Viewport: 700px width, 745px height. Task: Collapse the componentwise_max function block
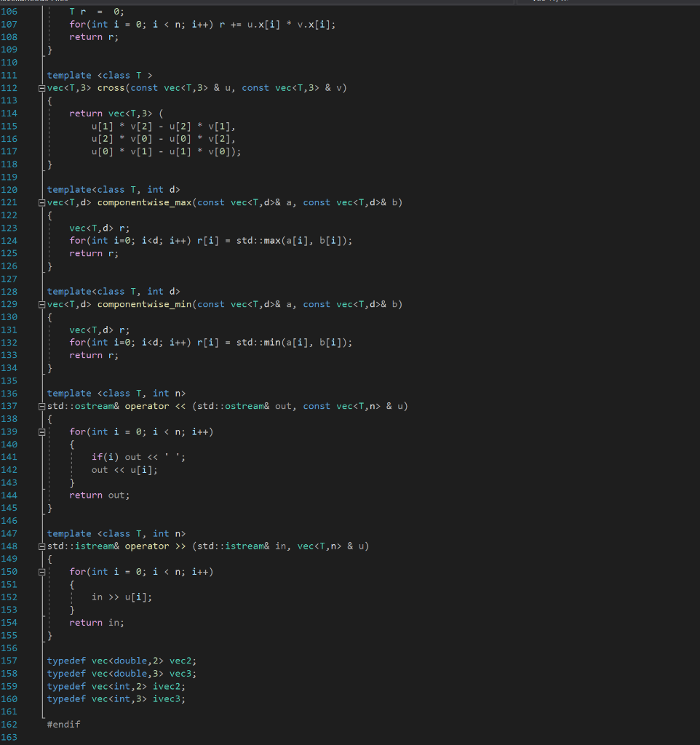41,203
